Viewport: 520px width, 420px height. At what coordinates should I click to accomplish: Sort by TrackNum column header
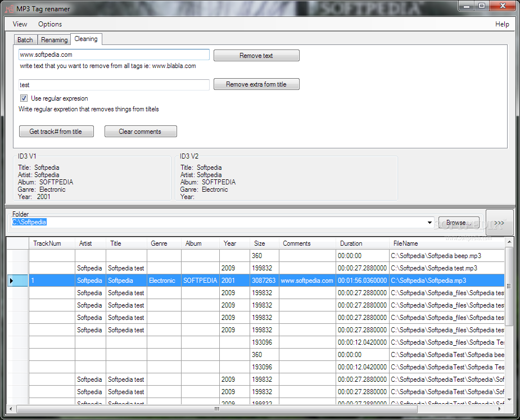coord(52,243)
